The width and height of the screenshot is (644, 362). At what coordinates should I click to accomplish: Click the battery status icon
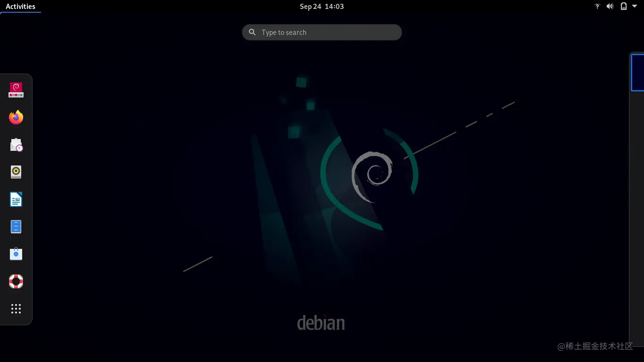623,6
